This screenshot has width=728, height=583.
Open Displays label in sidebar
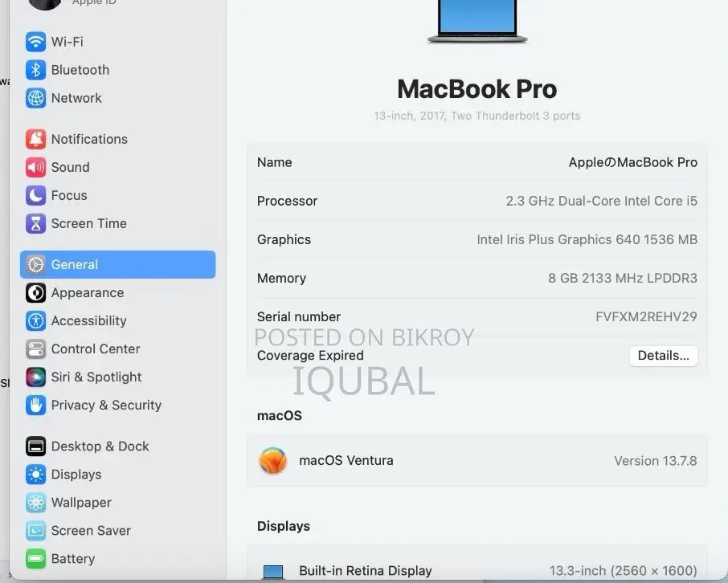click(76, 475)
